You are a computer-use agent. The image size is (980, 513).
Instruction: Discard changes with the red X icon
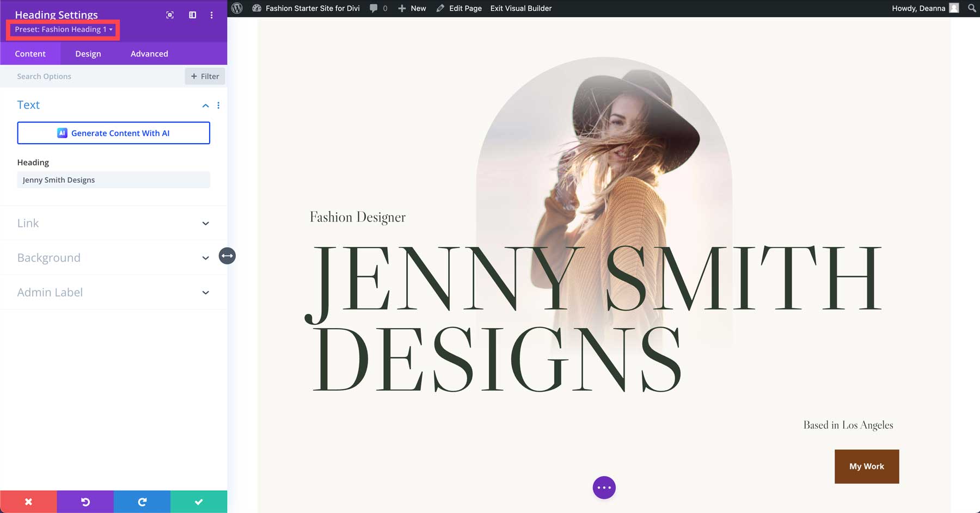pos(28,502)
